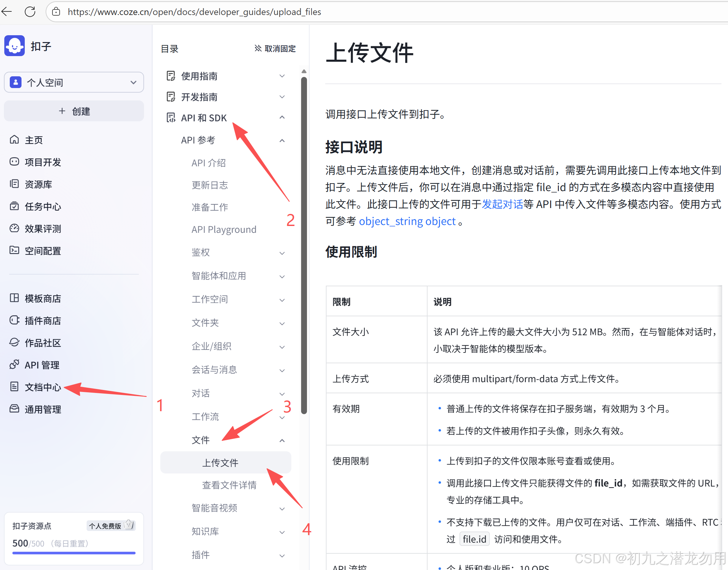This screenshot has height=570, width=728.
Task: Click the browser address bar URL
Action: pyautogui.click(x=194, y=12)
